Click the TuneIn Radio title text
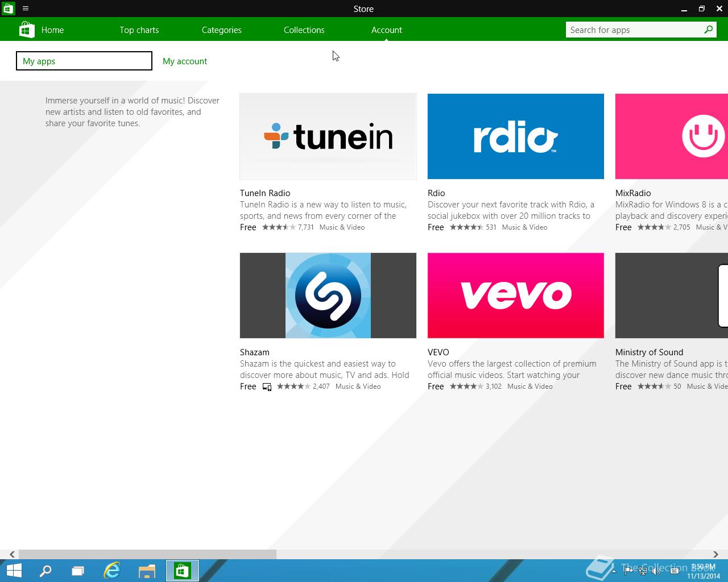The width and height of the screenshot is (728, 582). coord(265,193)
